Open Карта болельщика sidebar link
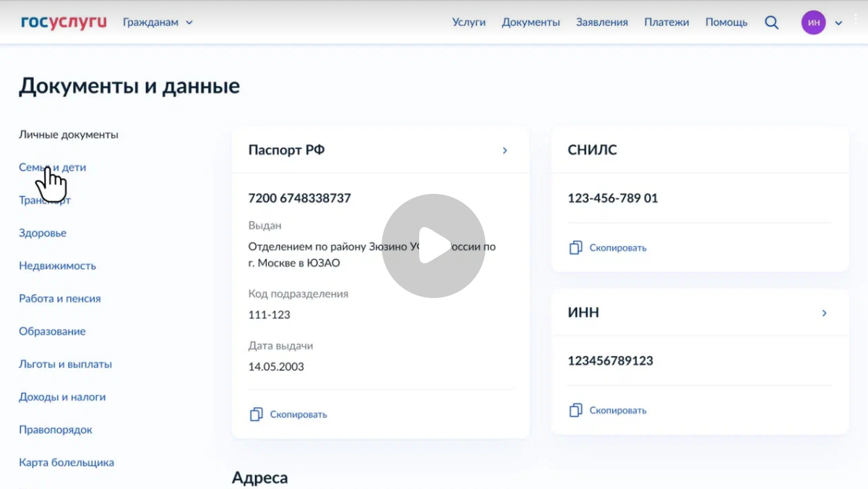The image size is (868, 489). tap(66, 462)
